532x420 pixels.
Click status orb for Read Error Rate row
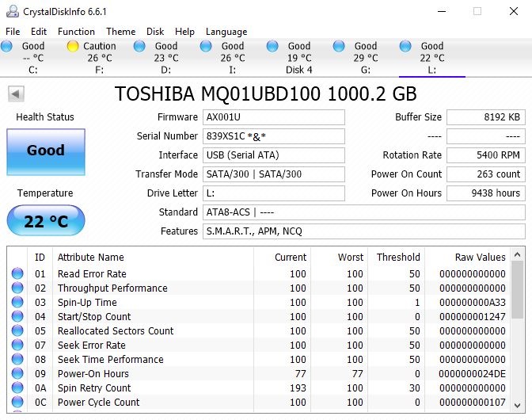pyautogui.click(x=17, y=273)
